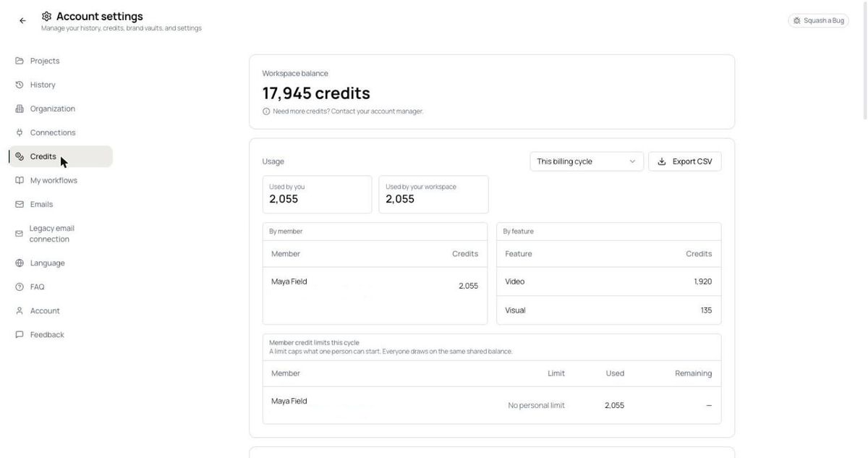Click the Organization building icon
The width and height of the screenshot is (868, 458).
coord(20,109)
